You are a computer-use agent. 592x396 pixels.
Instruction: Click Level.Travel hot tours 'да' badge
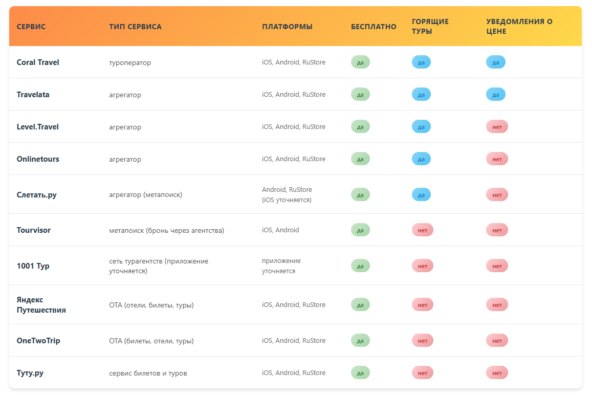tap(421, 127)
